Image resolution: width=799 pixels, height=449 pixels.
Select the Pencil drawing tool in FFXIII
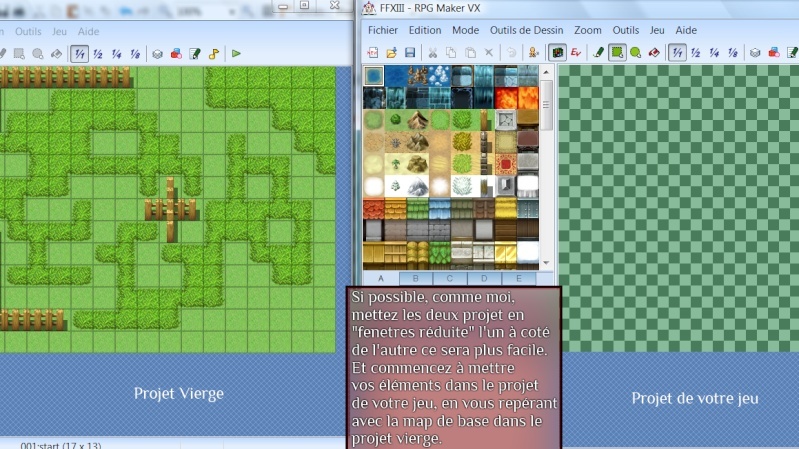599,53
